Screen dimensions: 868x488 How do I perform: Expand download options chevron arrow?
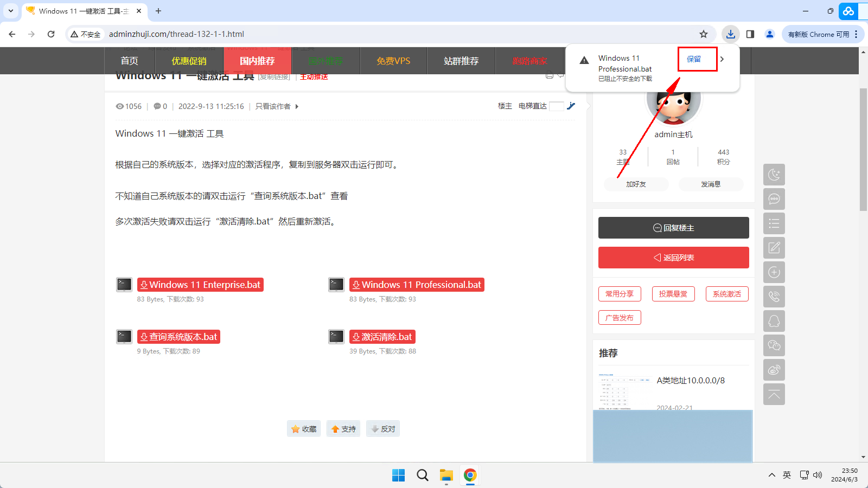(x=722, y=59)
